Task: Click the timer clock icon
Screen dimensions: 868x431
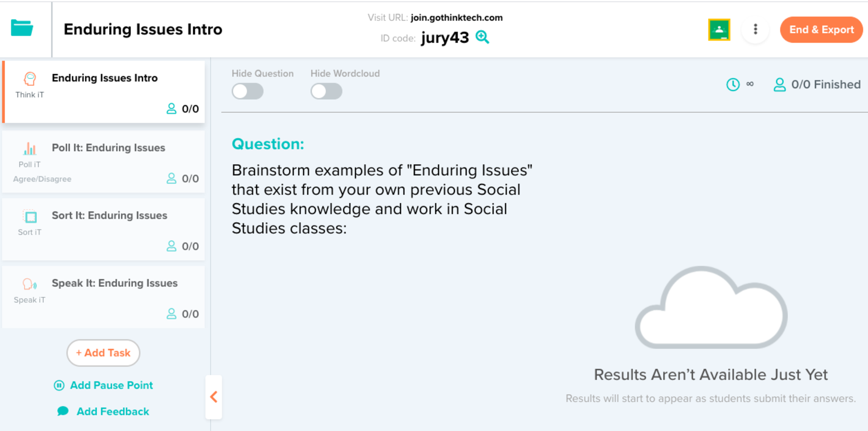Action: pyautogui.click(x=733, y=84)
